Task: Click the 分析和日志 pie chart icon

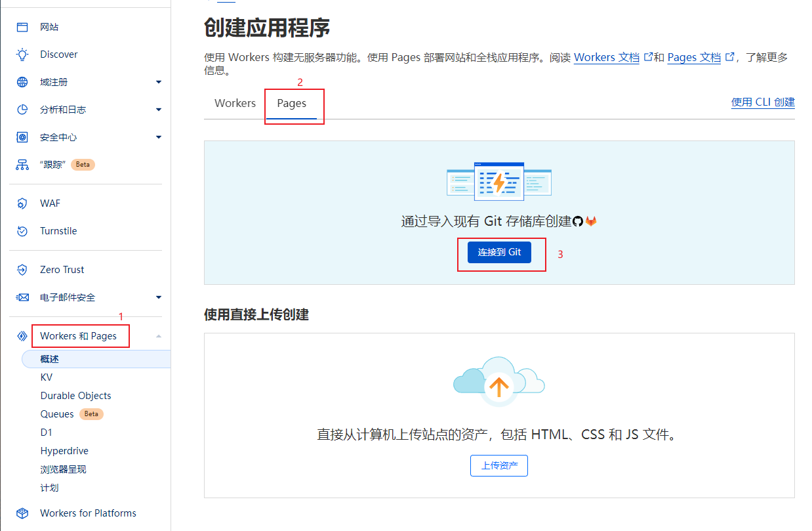Action: click(22, 110)
